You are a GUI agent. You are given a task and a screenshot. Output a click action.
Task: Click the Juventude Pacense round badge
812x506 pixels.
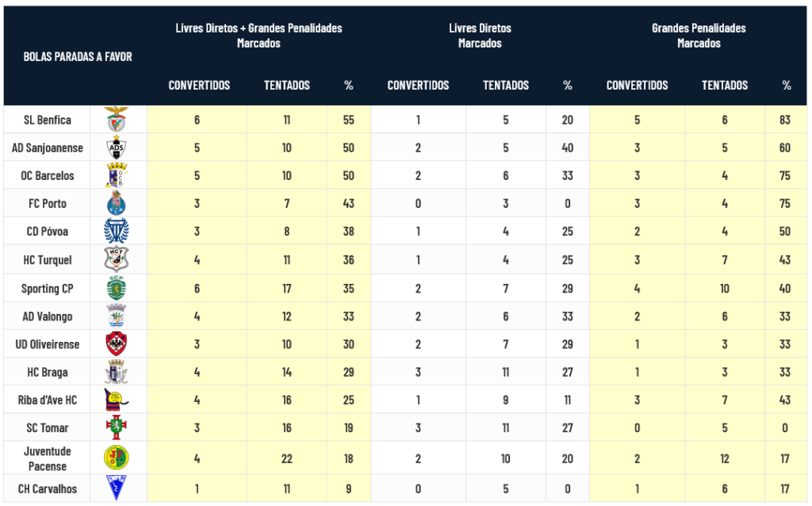click(x=116, y=458)
